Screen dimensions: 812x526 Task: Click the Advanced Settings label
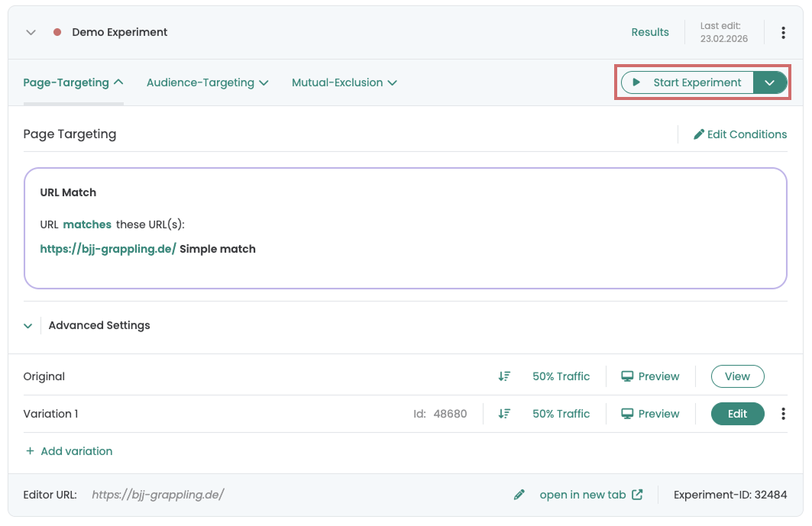[99, 326]
